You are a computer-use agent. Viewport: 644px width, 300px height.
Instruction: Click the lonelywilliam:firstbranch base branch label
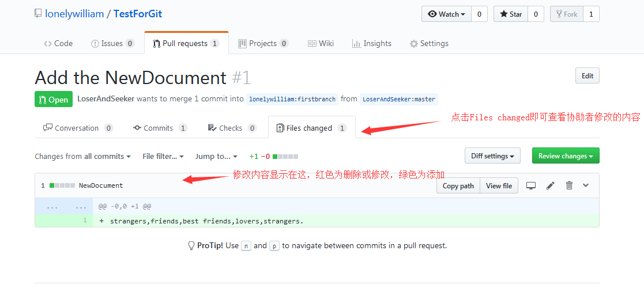pos(292,99)
